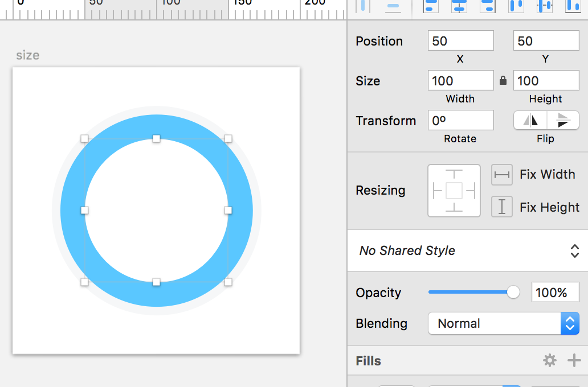
Task: Click the align bottom edges icon
Action: click(572, 6)
